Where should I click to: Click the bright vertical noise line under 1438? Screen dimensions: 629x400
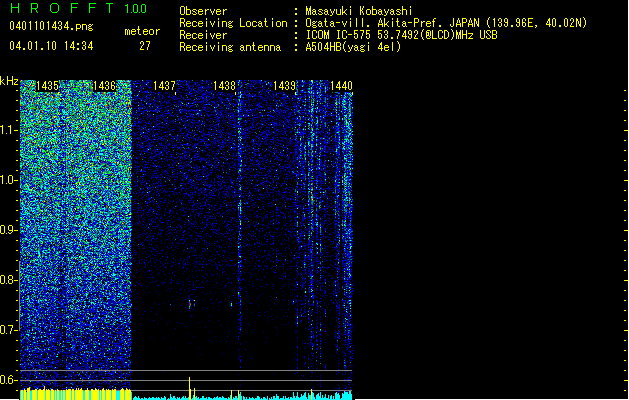[x=240, y=229]
